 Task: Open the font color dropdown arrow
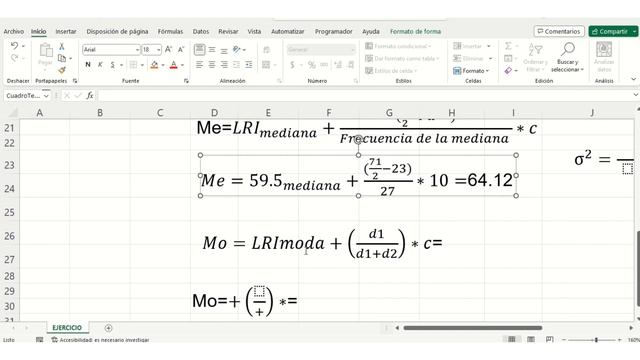point(182,65)
